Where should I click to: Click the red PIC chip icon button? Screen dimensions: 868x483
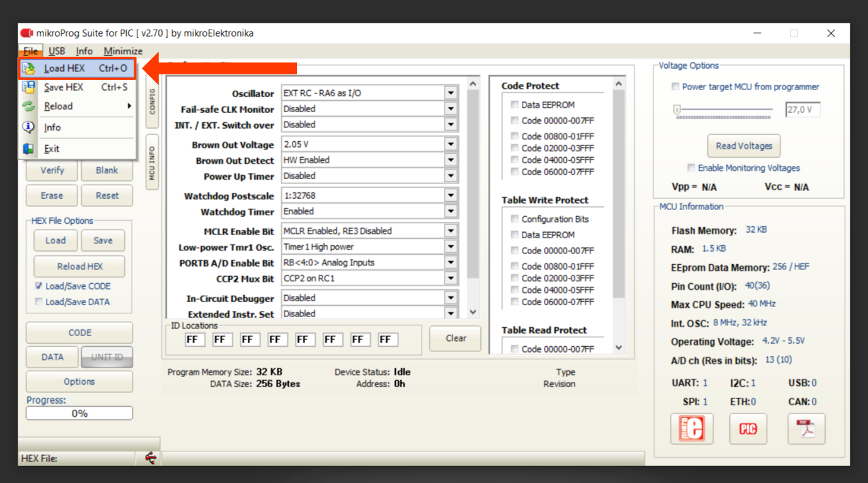tap(748, 429)
